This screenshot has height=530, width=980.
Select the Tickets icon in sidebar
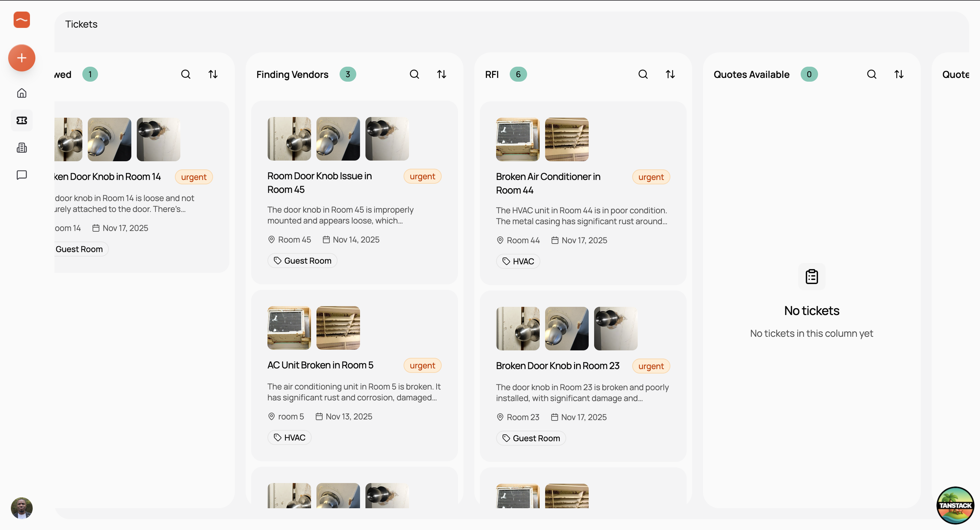coord(22,120)
